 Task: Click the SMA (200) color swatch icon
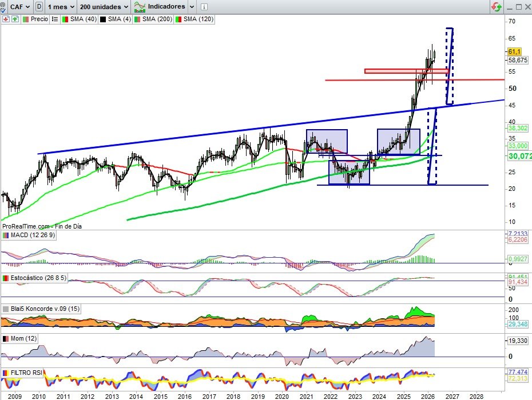click(x=137, y=19)
